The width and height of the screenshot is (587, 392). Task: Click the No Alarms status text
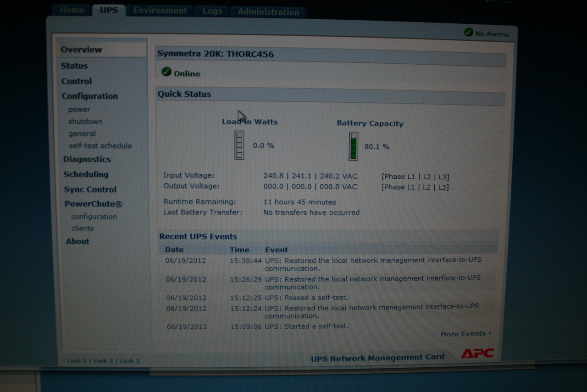[x=492, y=33]
